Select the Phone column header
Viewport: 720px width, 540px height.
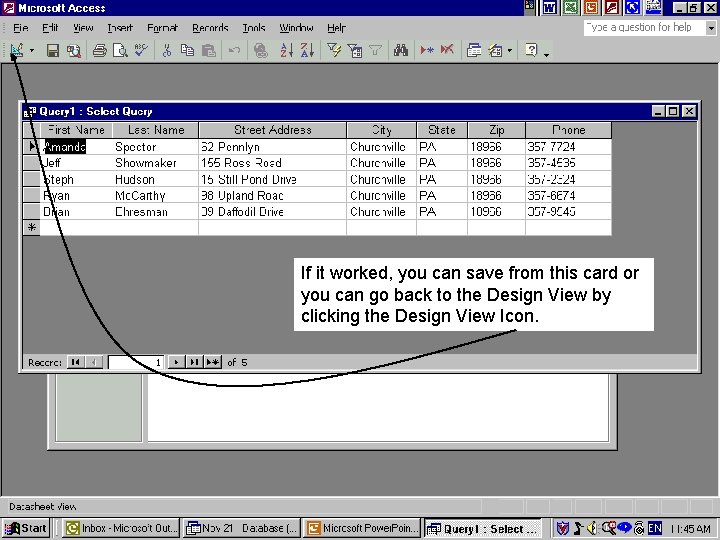[x=568, y=130]
